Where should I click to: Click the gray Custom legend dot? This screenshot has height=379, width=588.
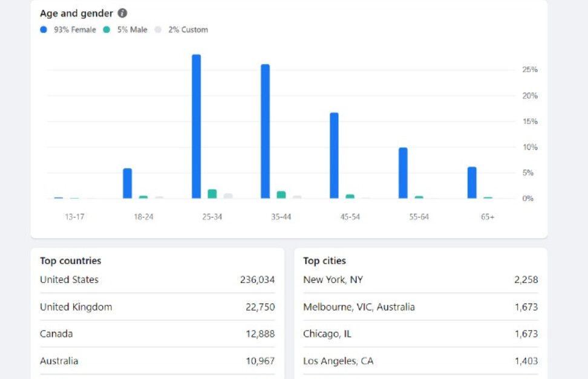158,30
